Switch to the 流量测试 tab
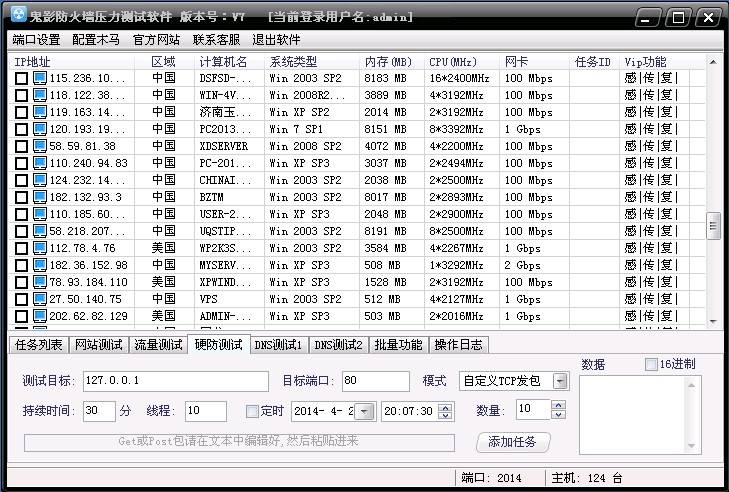This screenshot has height=492, width=729. coord(158,345)
